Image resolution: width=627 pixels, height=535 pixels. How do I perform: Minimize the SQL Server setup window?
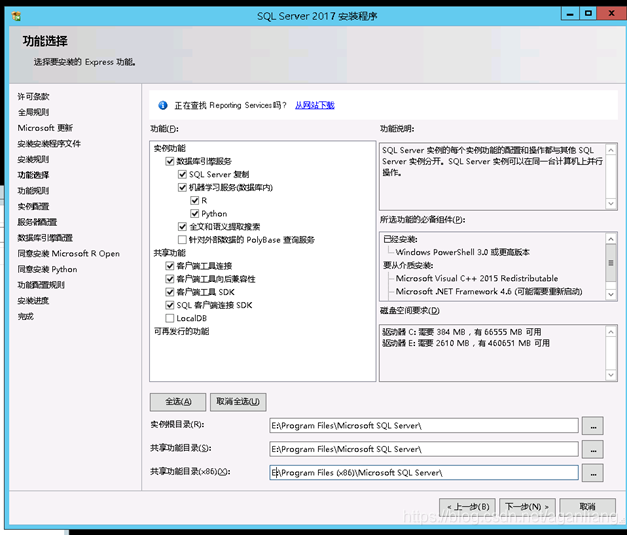570,14
